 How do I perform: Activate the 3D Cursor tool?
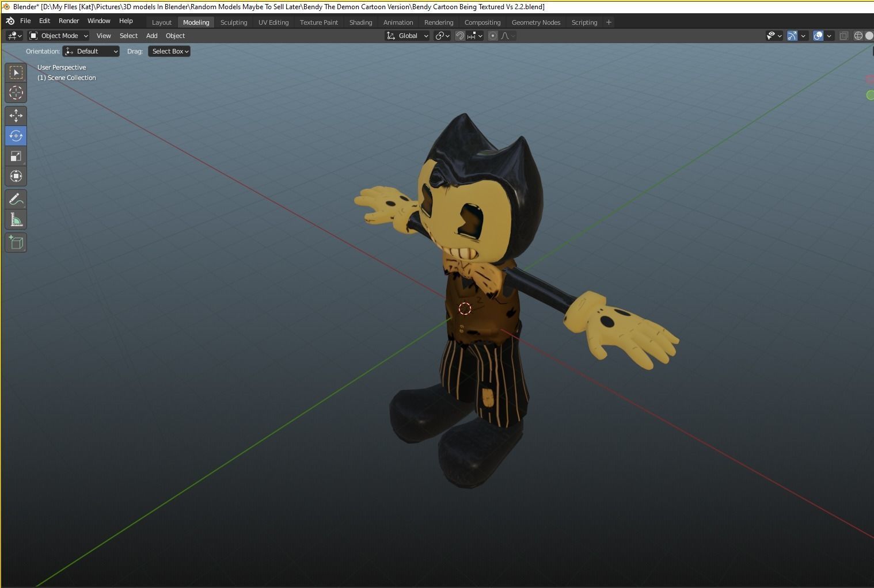16,93
